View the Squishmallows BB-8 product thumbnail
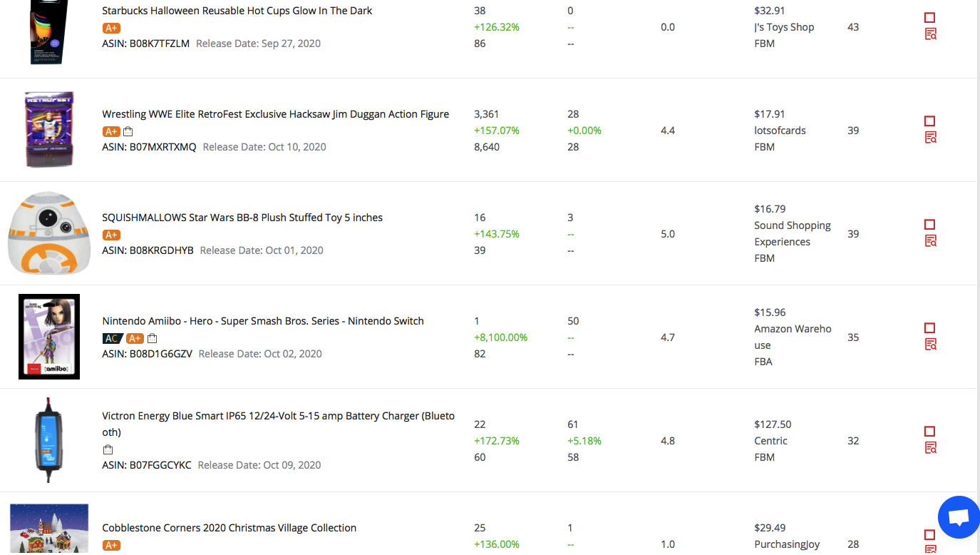The height and width of the screenshot is (555, 980). [49, 233]
